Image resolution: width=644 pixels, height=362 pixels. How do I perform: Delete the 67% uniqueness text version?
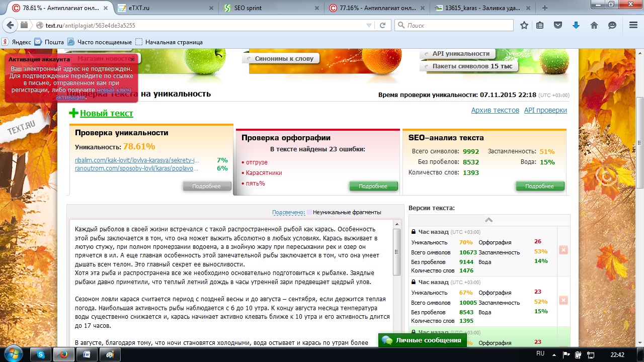click(563, 300)
